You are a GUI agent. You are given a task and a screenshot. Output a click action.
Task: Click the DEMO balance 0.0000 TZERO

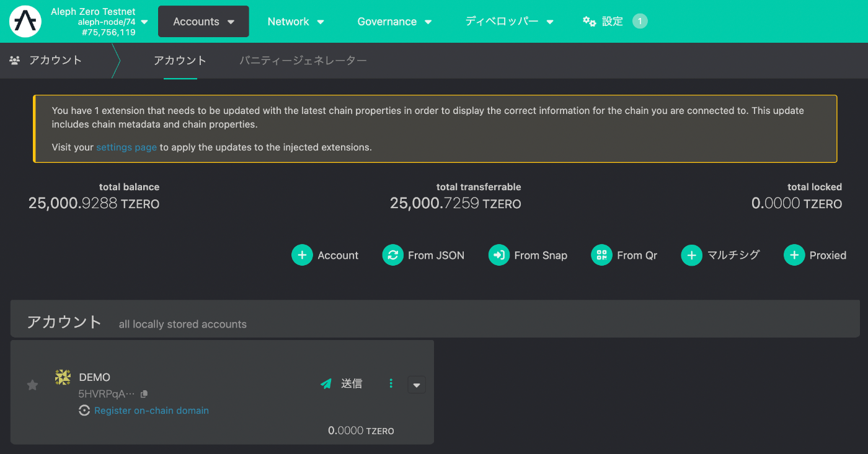(361, 430)
